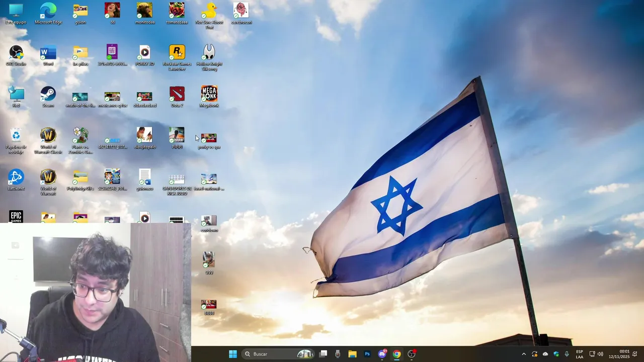This screenshot has width=644, height=362.
Task: Click the sync update tray icon
Action: coord(534,354)
